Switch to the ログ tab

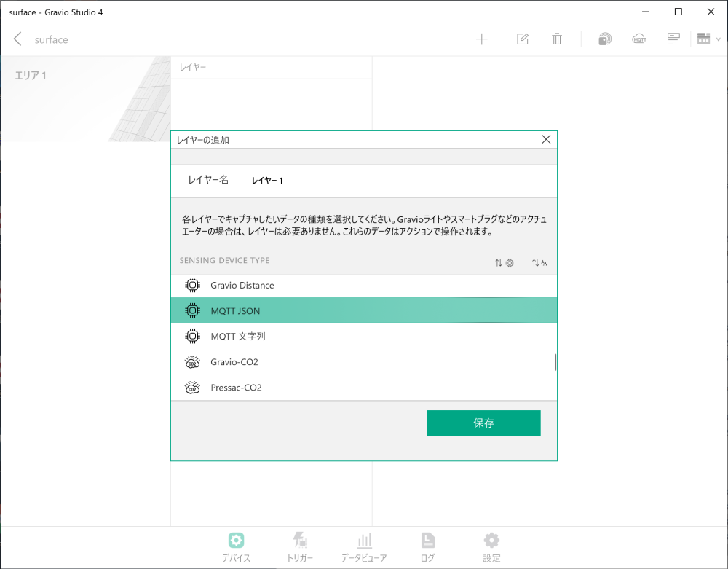point(427,546)
